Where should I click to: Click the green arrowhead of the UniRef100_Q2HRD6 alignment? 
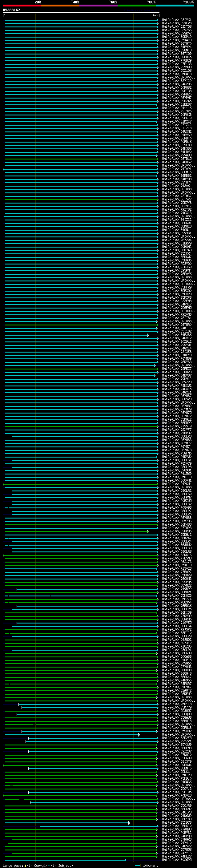point(148,531)
